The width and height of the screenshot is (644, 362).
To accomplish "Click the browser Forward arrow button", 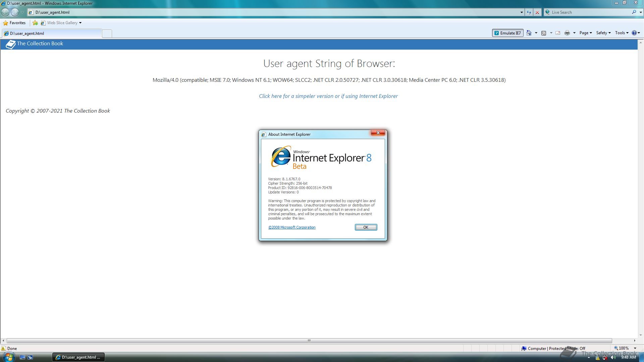I will (x=15, y=12).
